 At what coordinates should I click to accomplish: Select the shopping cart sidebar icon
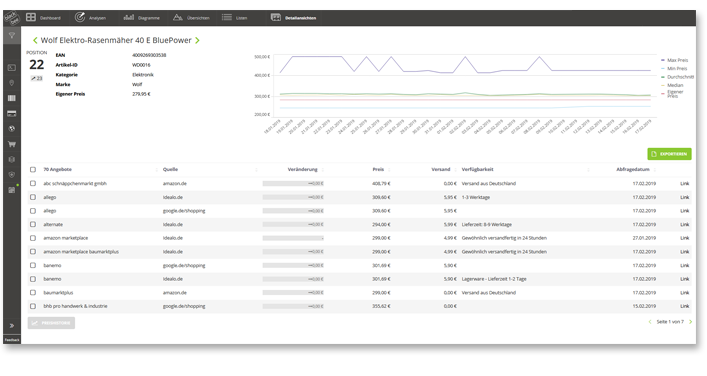coord(12,144)
